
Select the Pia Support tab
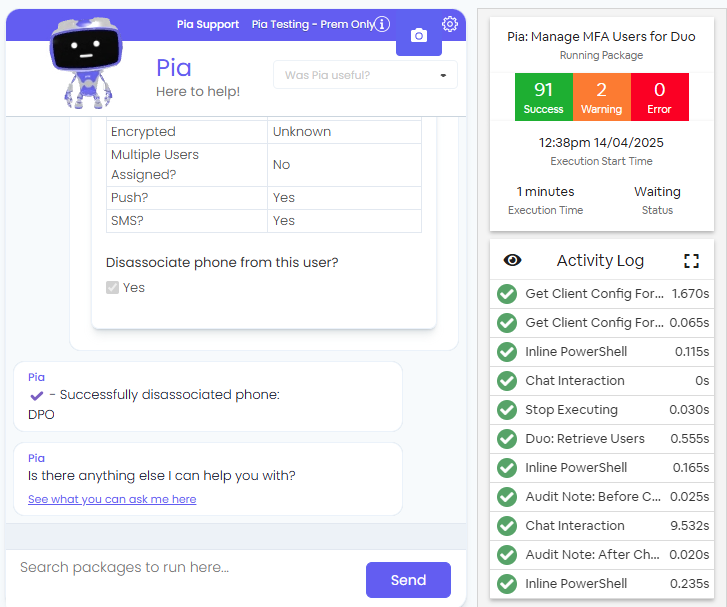pos(208,24)
